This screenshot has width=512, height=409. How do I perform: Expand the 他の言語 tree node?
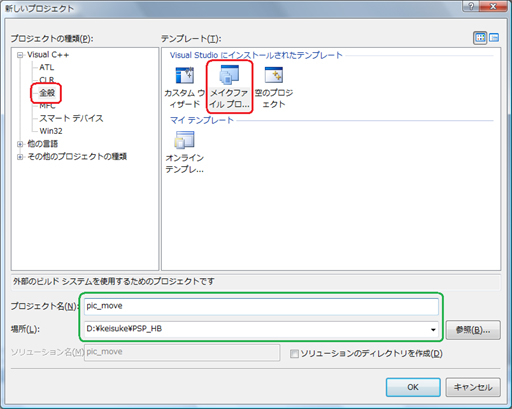[x=20, y=144]
